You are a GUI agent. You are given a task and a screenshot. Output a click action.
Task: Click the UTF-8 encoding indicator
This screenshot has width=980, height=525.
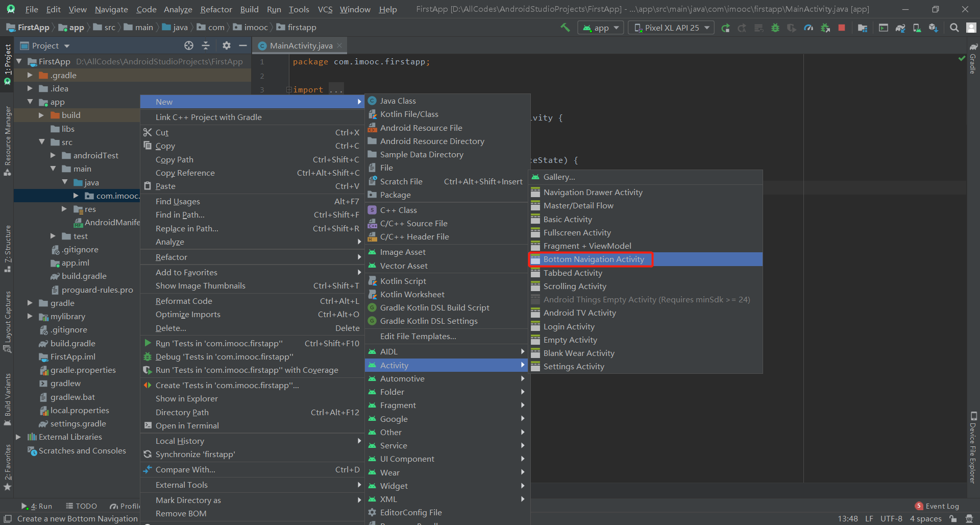[891, 518]
